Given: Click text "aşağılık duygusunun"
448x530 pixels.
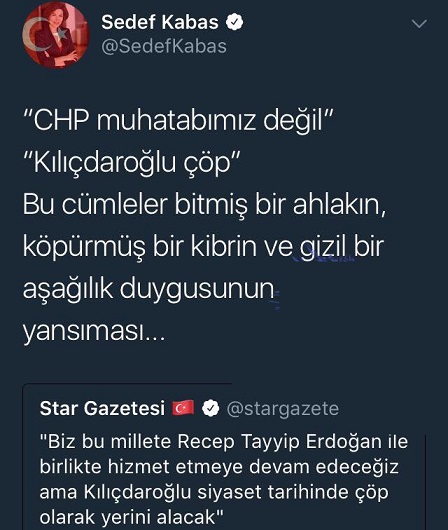Looking at the screenshot, I should click(x=148, y=290).
